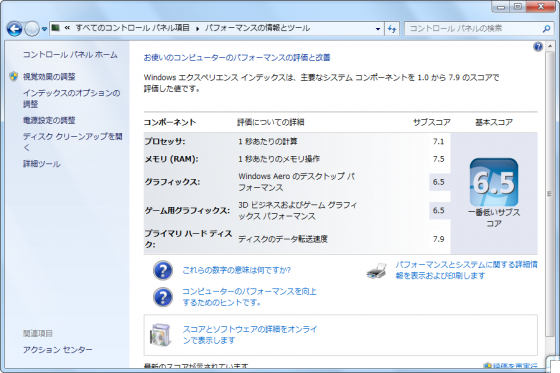Open 詳細ツール link

click(42, 164)
